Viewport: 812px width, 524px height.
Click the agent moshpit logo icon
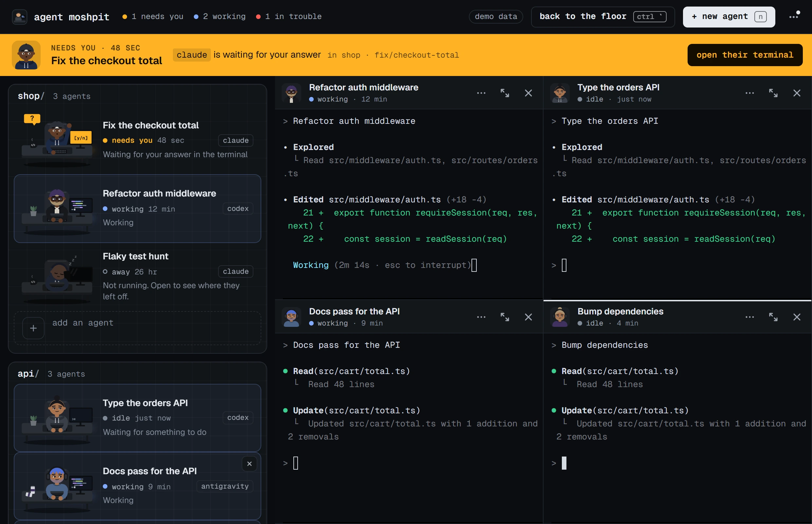pyautogui.click(x=20, y=17)
